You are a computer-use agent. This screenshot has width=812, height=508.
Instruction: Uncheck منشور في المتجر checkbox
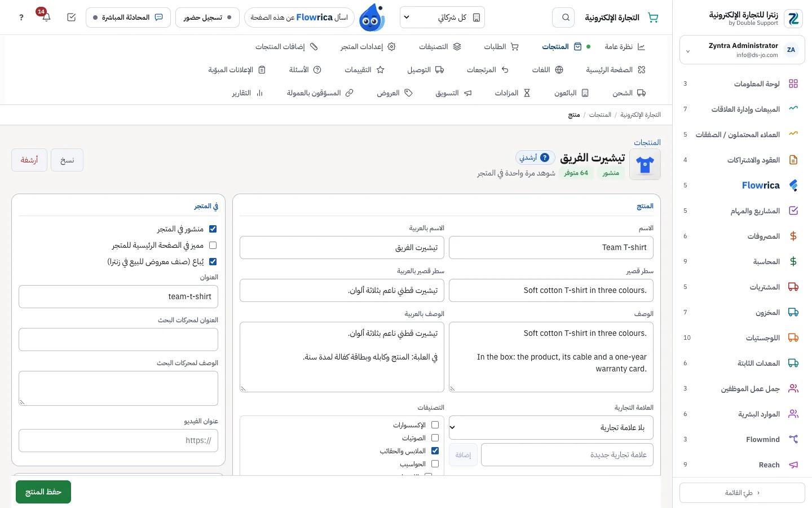[213, 229]
